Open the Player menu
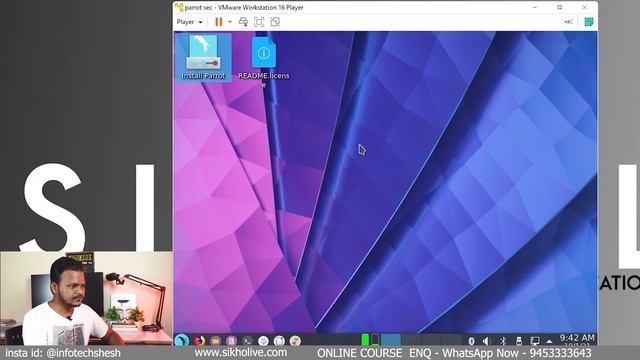 click(189, 22)
